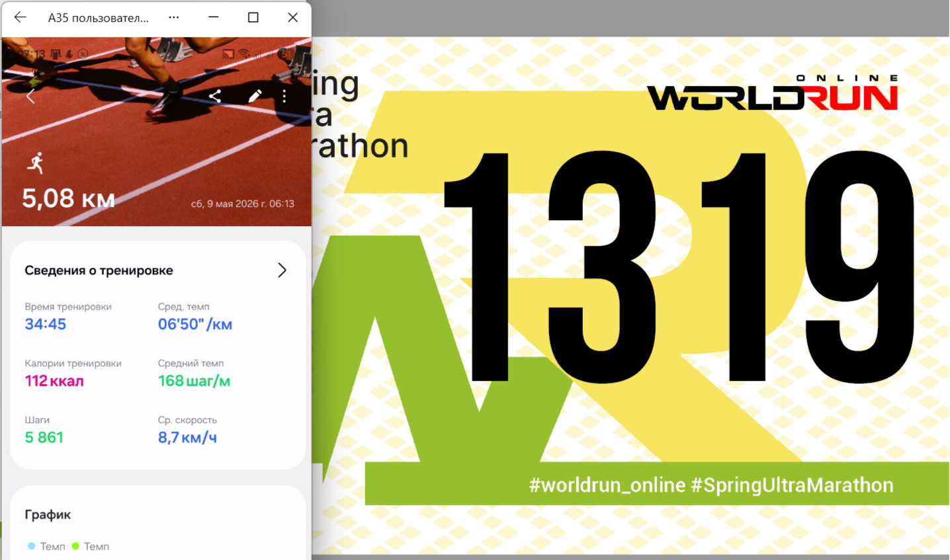Click the Время тренировки label
Screen dimensions: 950x560
[68, 307]
